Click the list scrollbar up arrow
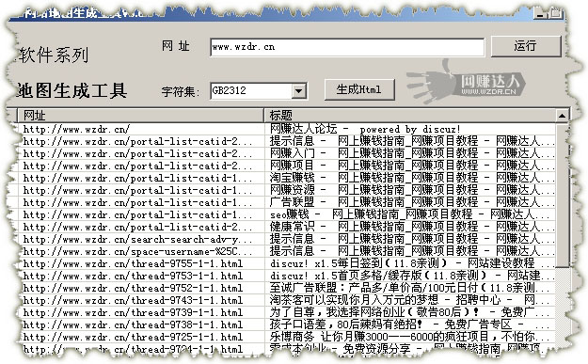Image resolution: width=588 pixels, height=364 pixels. [x=562, y=116]
